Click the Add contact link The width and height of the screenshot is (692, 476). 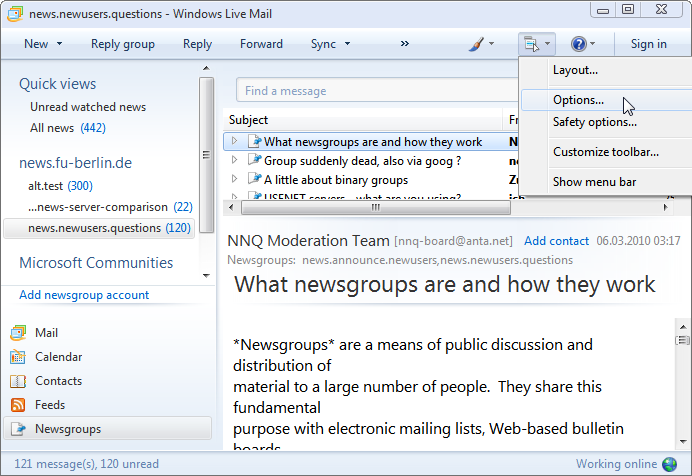556,241
